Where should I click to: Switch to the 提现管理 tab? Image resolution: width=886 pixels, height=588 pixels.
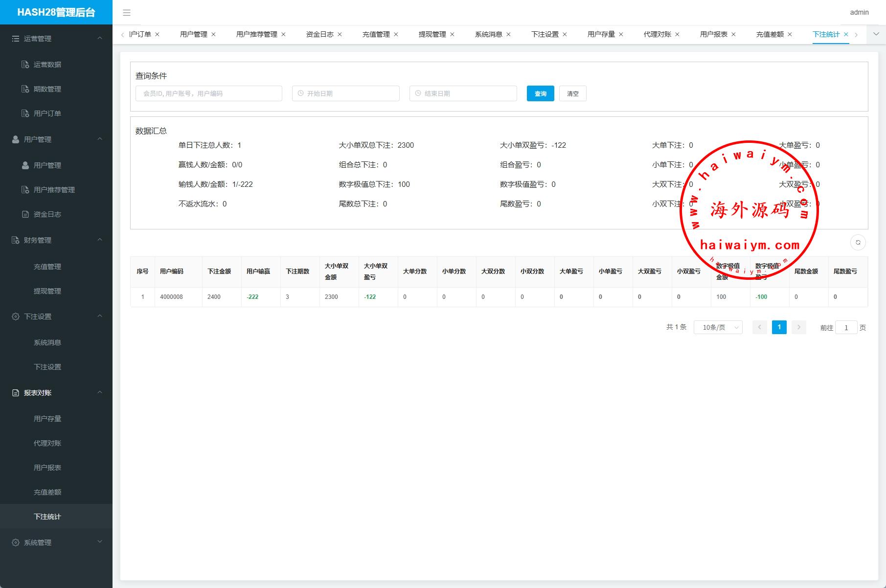tap(432, 34)
